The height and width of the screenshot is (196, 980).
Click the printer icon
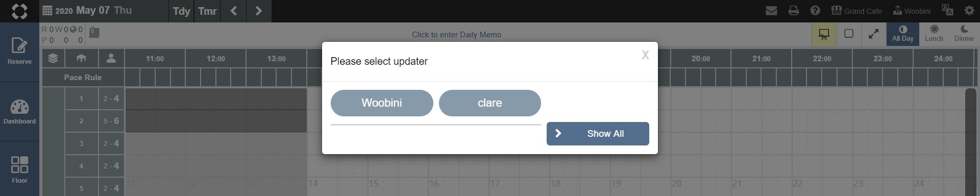point(793,11)
